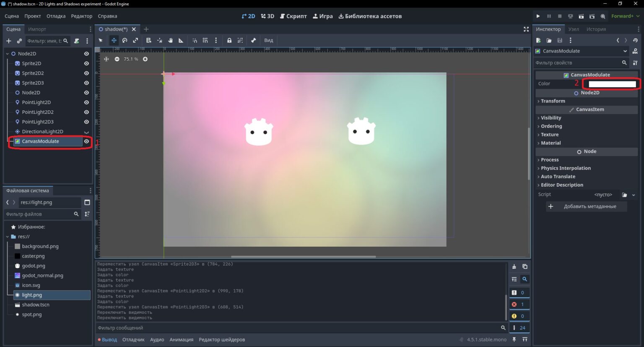Click Добавить метаданные button
This screenshot has width=644, height=347.
point(587,206)
